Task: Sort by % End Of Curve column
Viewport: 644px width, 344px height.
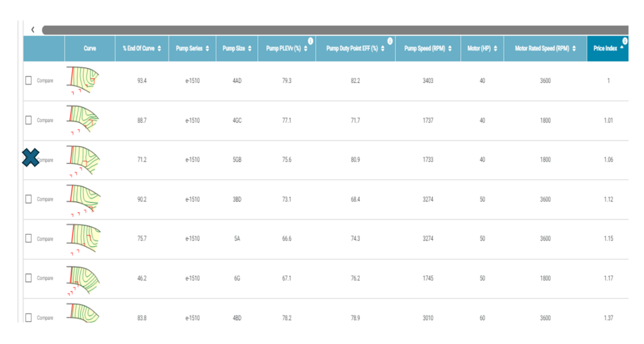Action: (x=142, y=48)
